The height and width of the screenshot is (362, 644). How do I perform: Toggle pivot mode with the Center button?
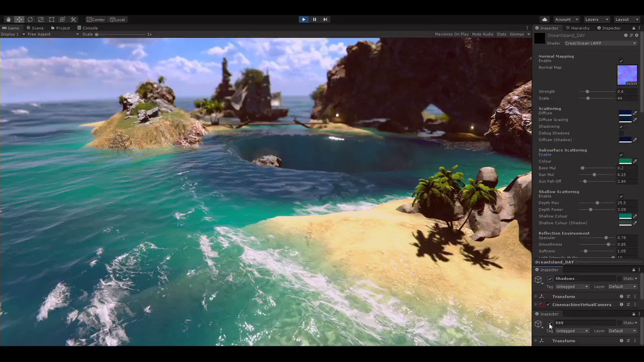(96, 20)
